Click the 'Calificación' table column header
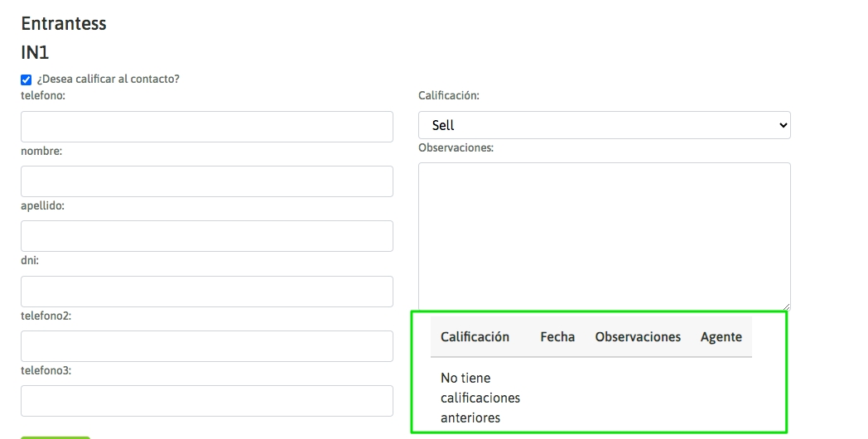The width and height of the screenshot is (868, 439). [475, 337]
